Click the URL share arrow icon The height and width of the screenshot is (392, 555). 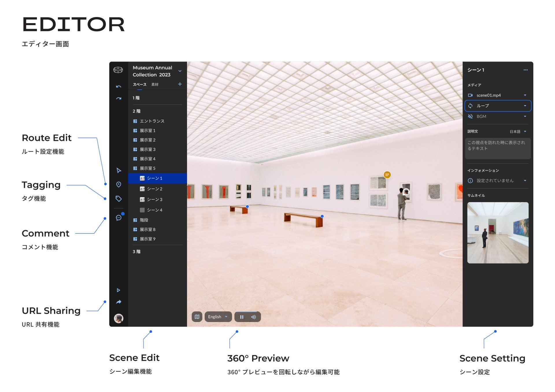point(119,302)
